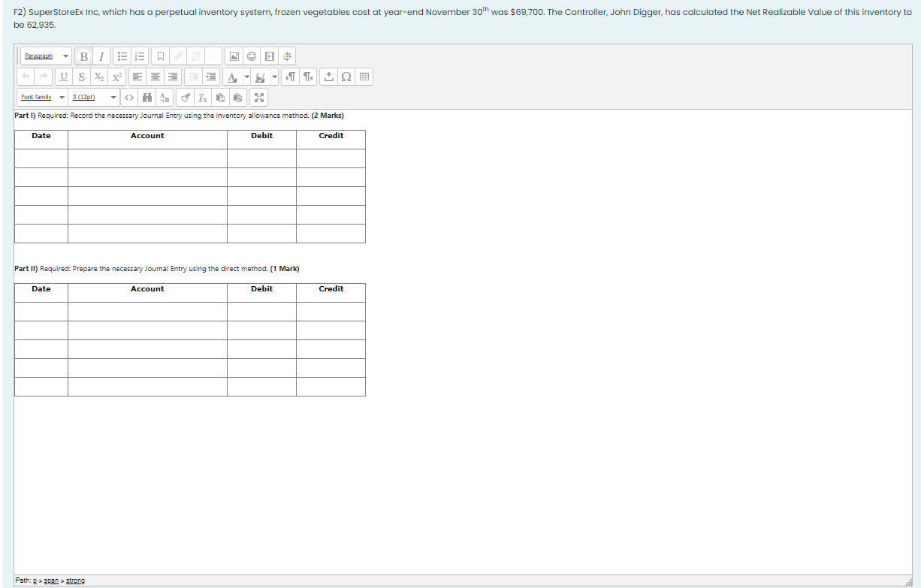
Task: Insert a numbered list
Action: pos(140,56)
